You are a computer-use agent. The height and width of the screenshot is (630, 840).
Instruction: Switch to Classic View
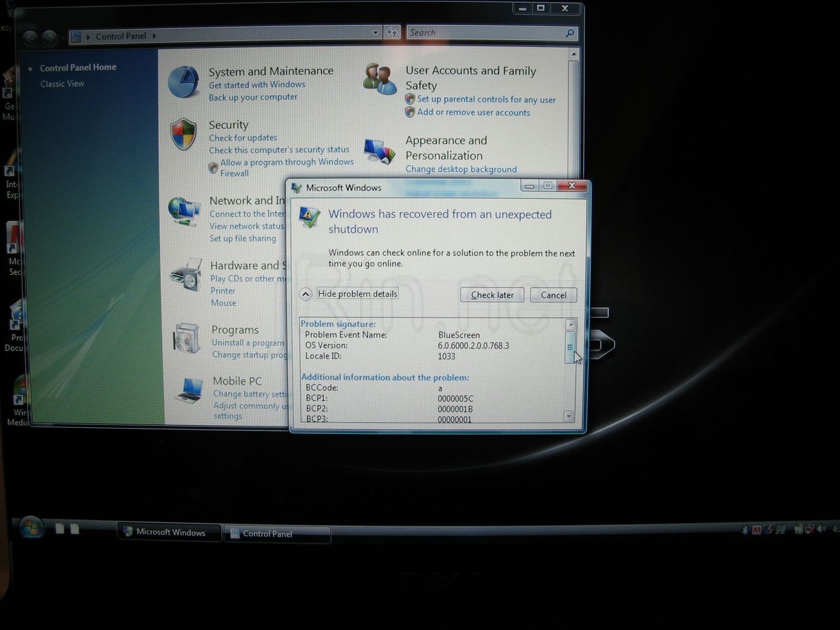click(x=62, y=84)
